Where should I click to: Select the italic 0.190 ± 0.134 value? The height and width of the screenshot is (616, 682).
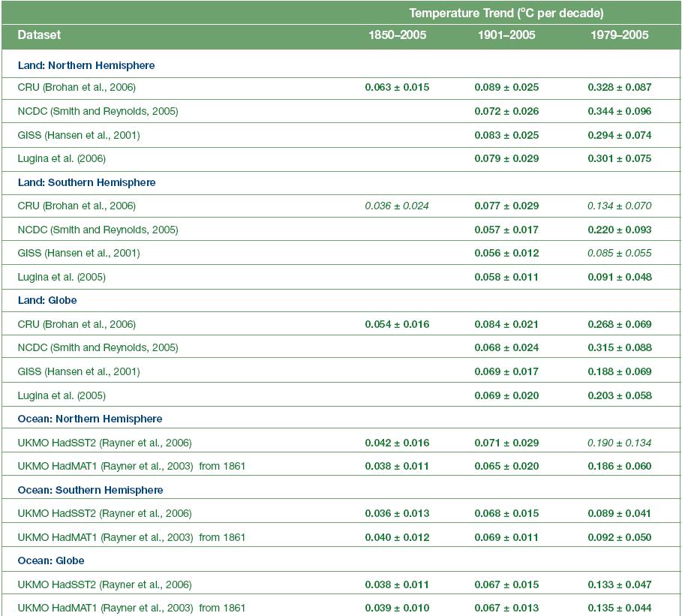click(620, 443)
